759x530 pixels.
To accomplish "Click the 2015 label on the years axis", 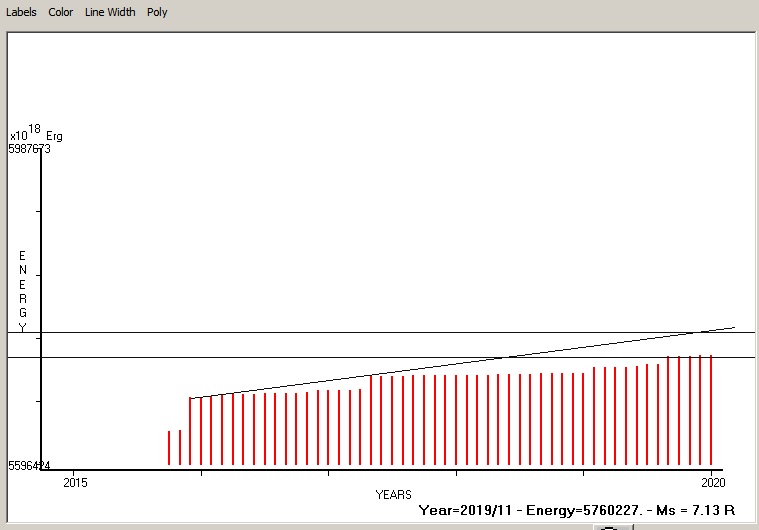I will (75, 483).
